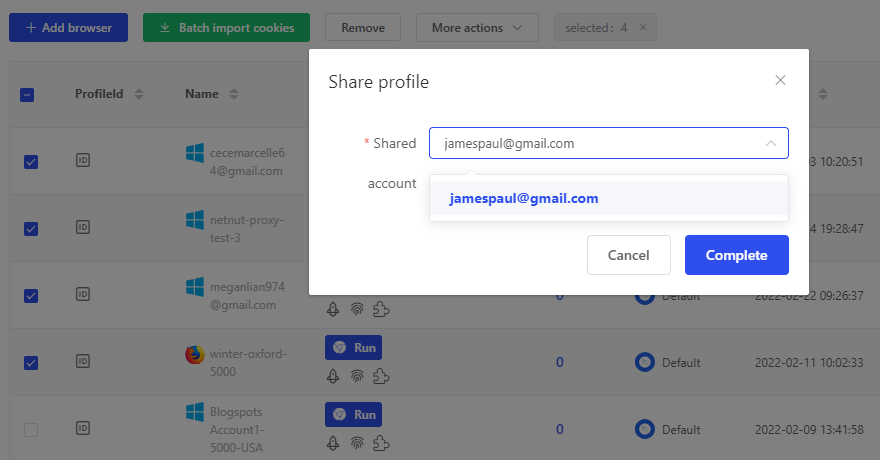This screenshot has height=460, width=880.
Task: Click the ID icon in Blogspots Account1 row
Action: pos(84,429)
